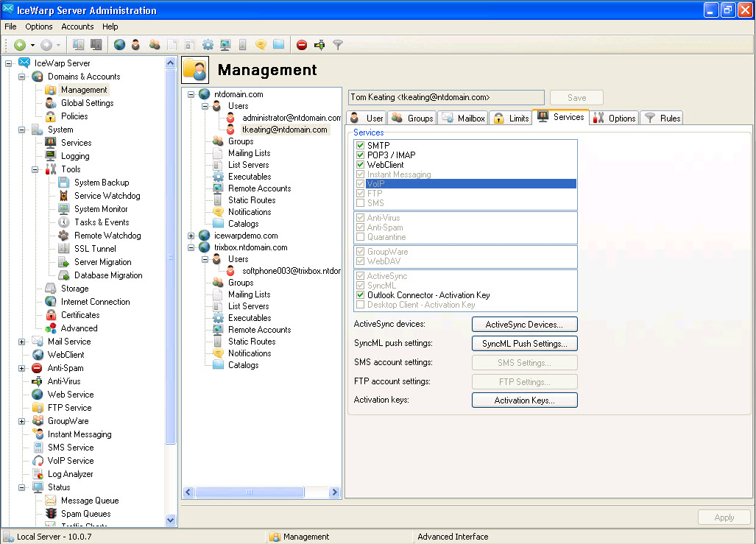Image resolution: width=756 pixels, height=544 pixels.
Task: Expand the Mail Service tree node
Action: (x=22, y=342)
